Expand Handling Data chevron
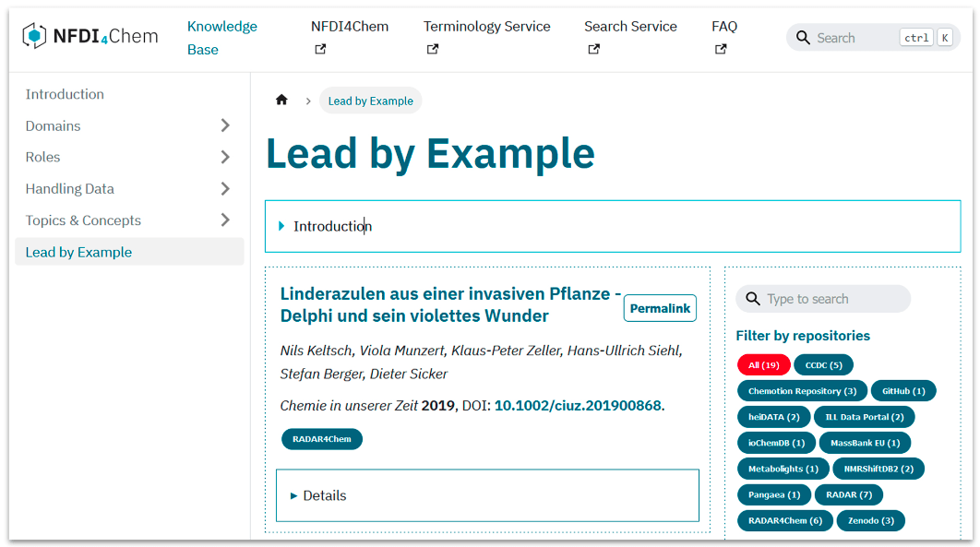Image resolution: width=980 pixels, height=547 pixels. 226,188
